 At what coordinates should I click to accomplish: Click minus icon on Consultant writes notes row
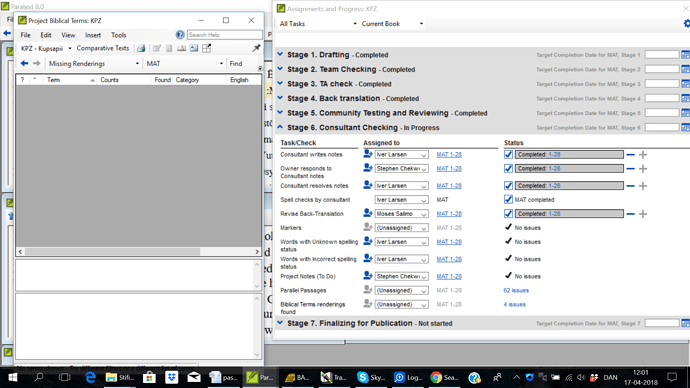click(631, 155)
